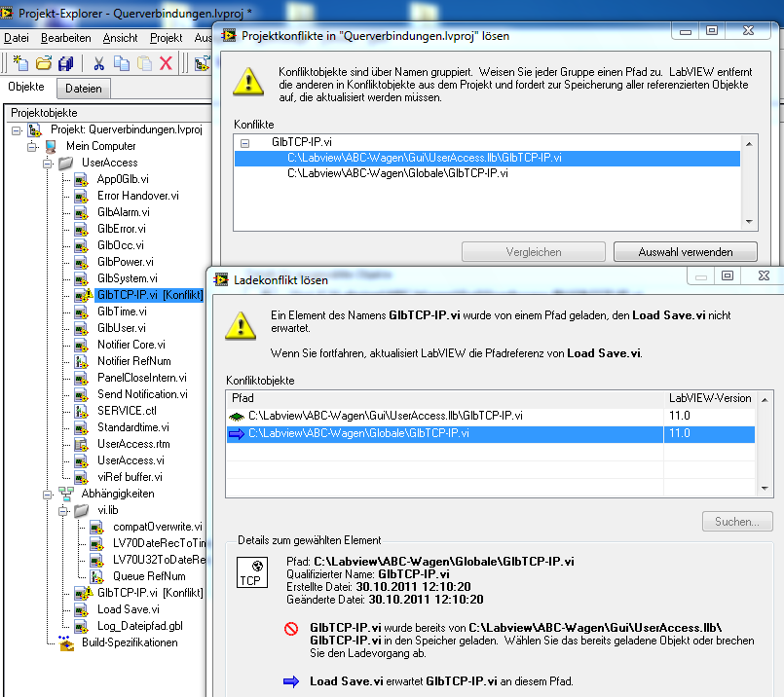Click the UserAccess.rtm menu file icon
This screenshot has width=784, height=697.
pos(81,444)
